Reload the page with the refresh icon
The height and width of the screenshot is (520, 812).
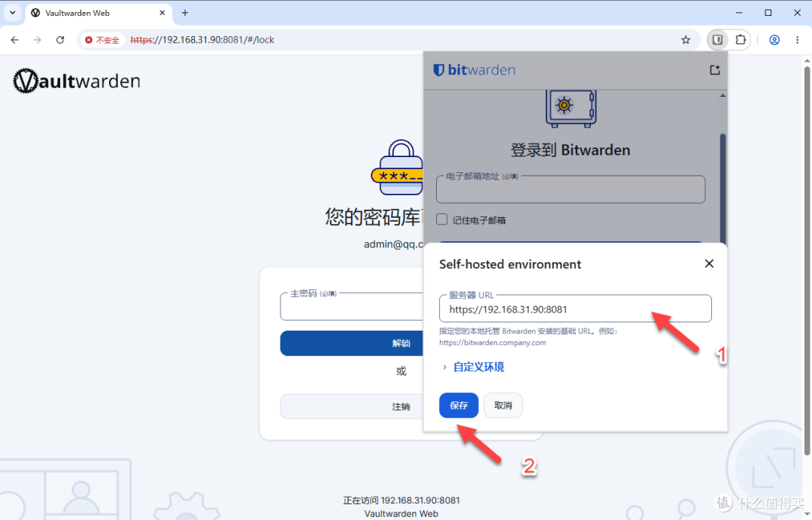[60, 40]
